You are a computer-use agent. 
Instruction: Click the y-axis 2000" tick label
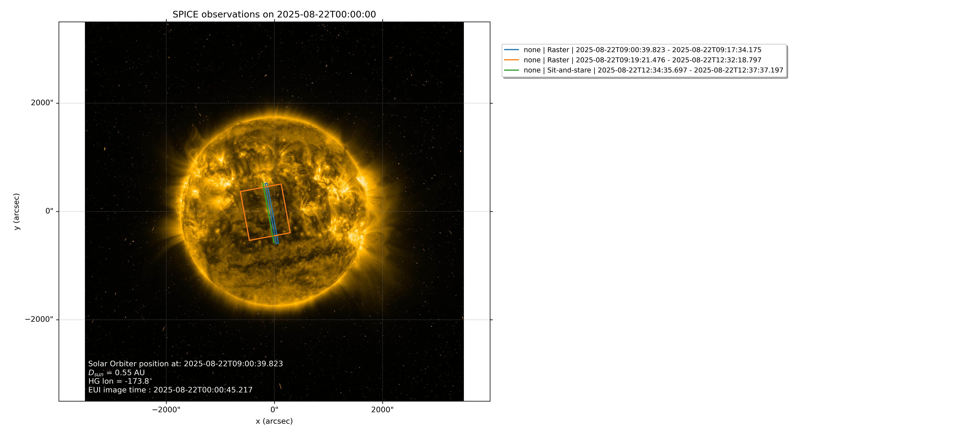tap(42, 103)
